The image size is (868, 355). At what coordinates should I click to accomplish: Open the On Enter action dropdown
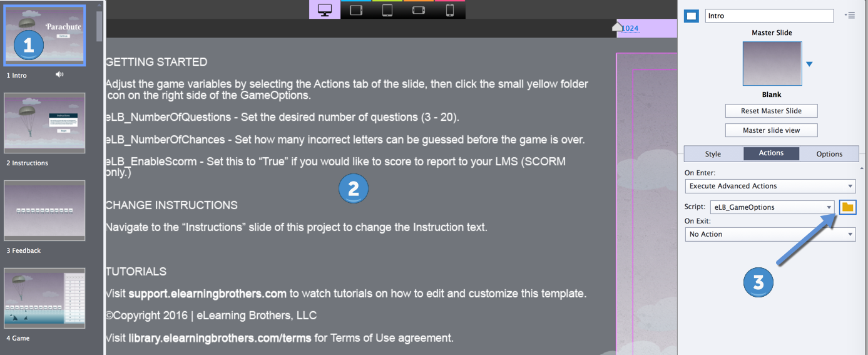pos(770,186)
